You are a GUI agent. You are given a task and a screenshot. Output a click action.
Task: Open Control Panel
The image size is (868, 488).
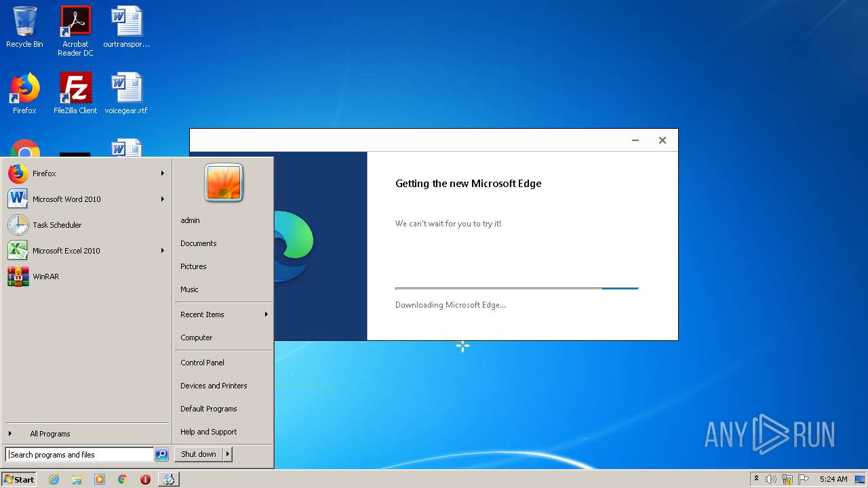202,363
